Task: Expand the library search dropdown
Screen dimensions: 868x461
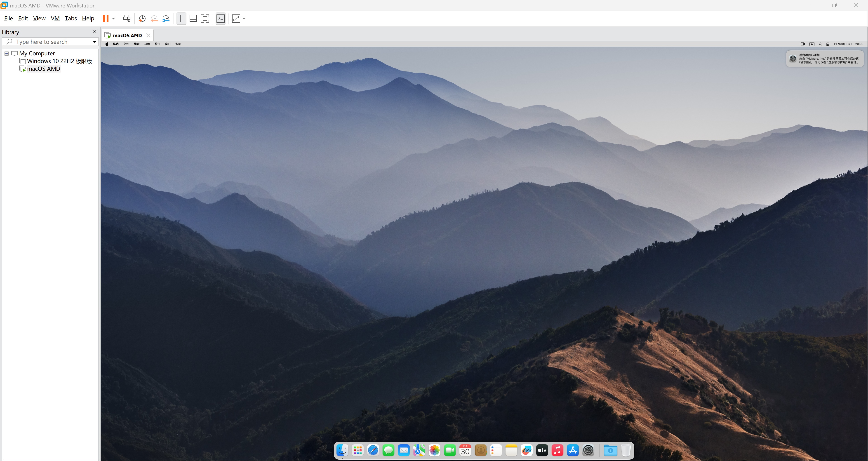Action: (95, 42)
